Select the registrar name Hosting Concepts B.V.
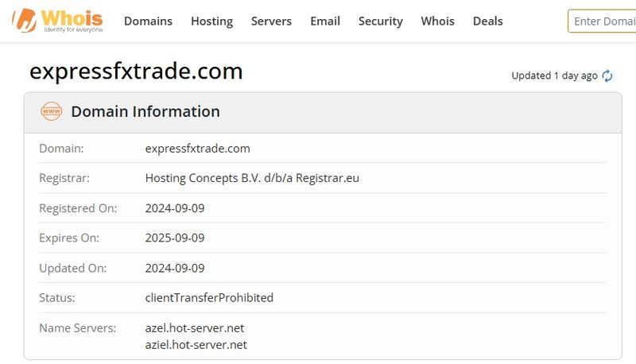This screenshot has height=364, width=636. click(x=203, y=178)
